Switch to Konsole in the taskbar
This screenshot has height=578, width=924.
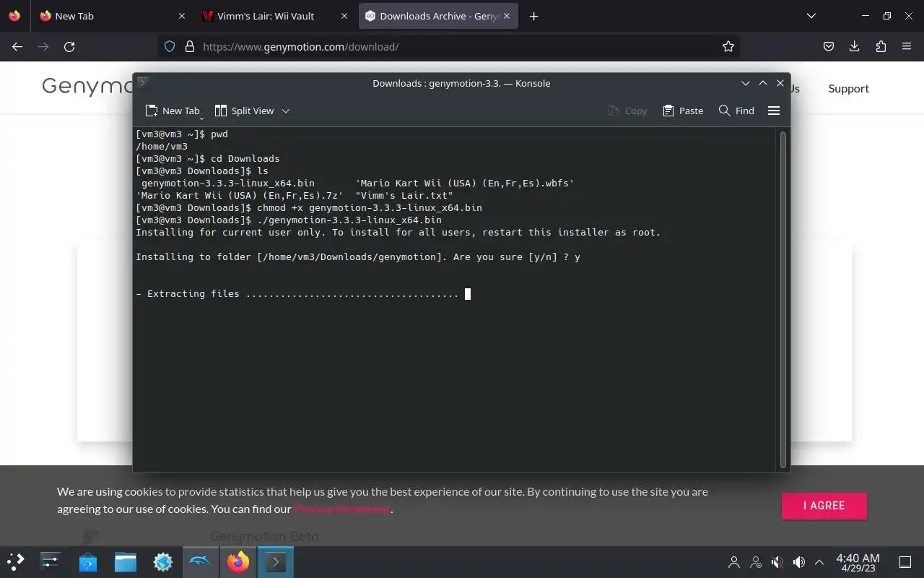click(276, 561)
